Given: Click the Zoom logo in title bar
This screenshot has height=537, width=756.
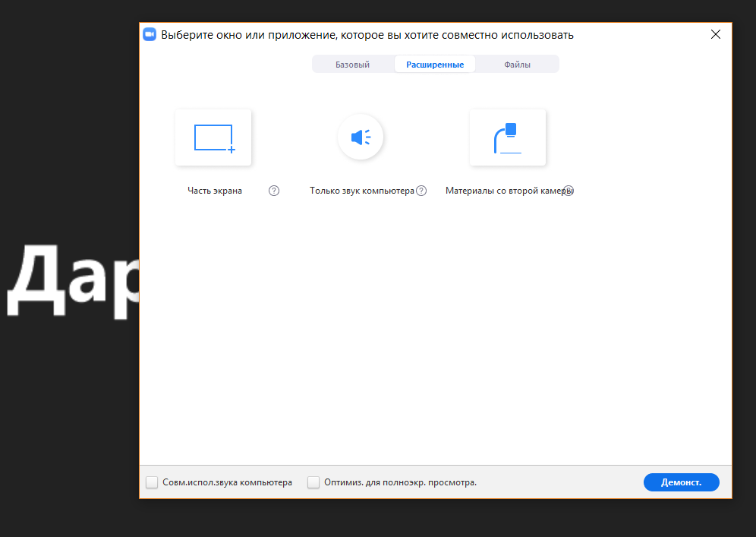Looking at the screenshot, I should (150, 35).
